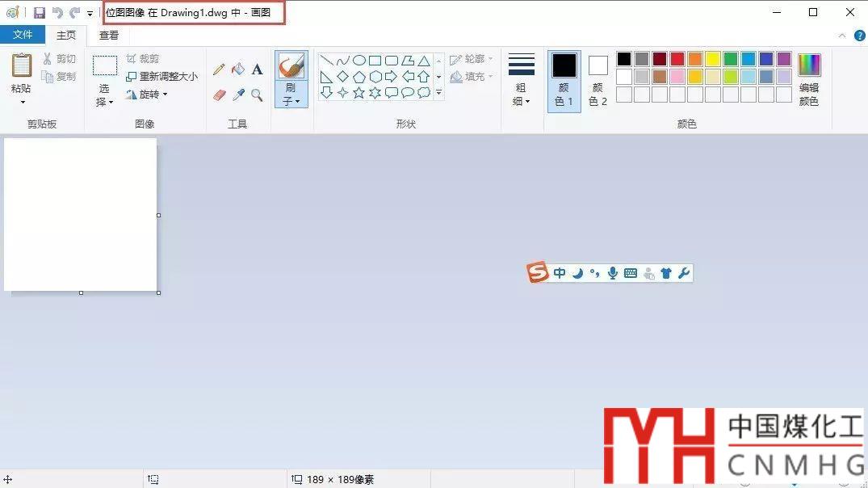Open Sogou toolbox wrench icon
This screenshot has width=868, height=488.
[684, 273]
